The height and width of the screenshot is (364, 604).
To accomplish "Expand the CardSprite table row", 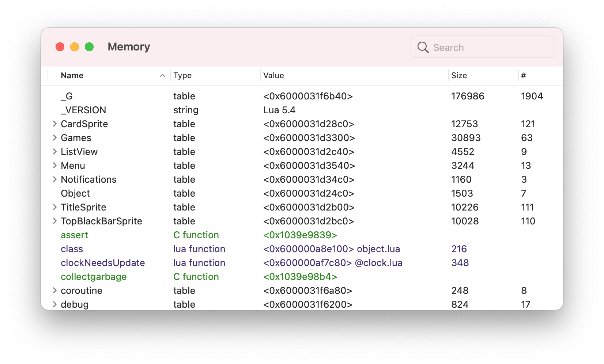I will coord(54,124).
